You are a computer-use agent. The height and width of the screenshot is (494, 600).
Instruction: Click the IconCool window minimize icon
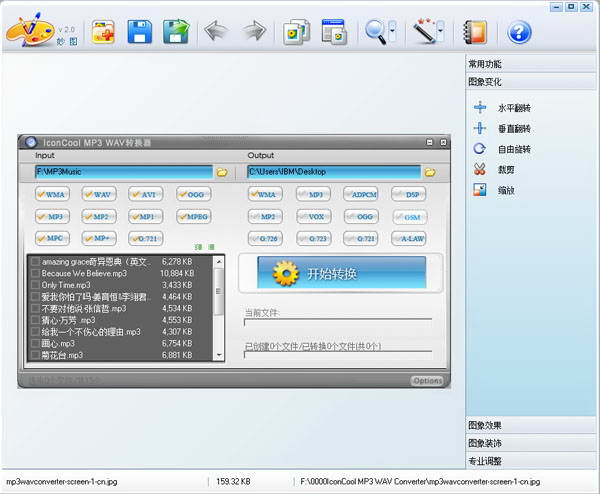tap(429, 142)
